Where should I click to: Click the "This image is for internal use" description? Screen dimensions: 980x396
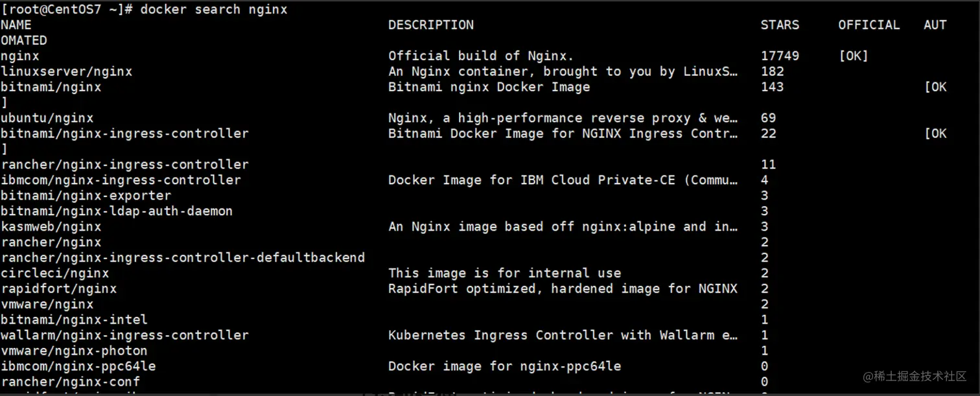[504, 273]
